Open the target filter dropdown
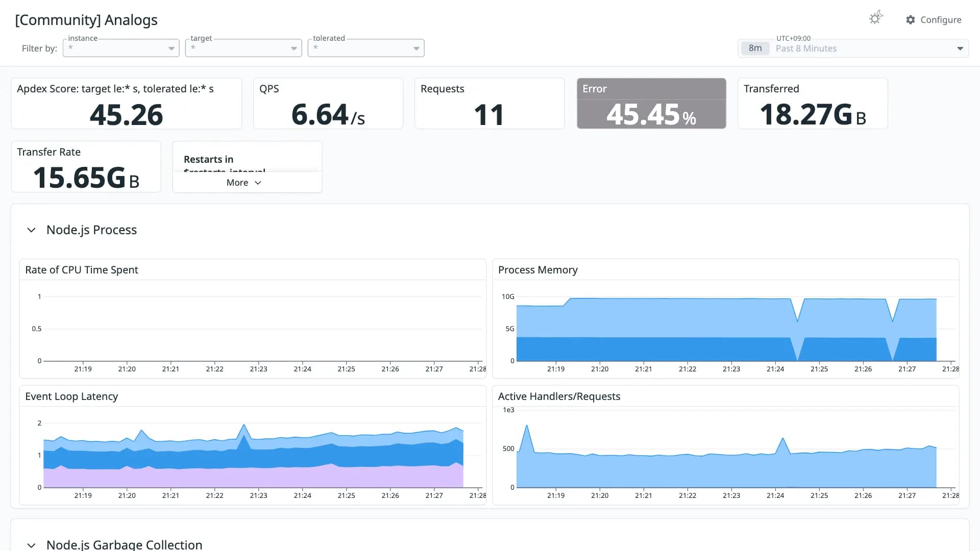The width and height of the screenshot is (980, 551). [243, 48]
